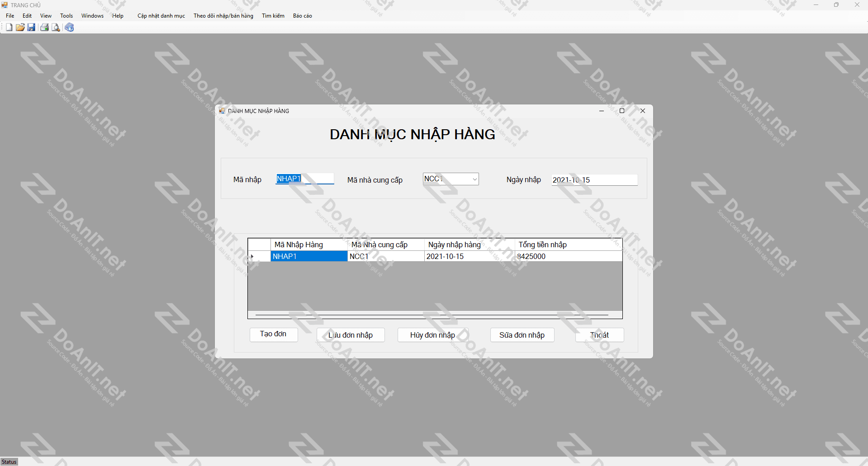The image size is (868, 466).
Task: Click the Save floppy disk toolbar icon
Action: tap(31, 28)
